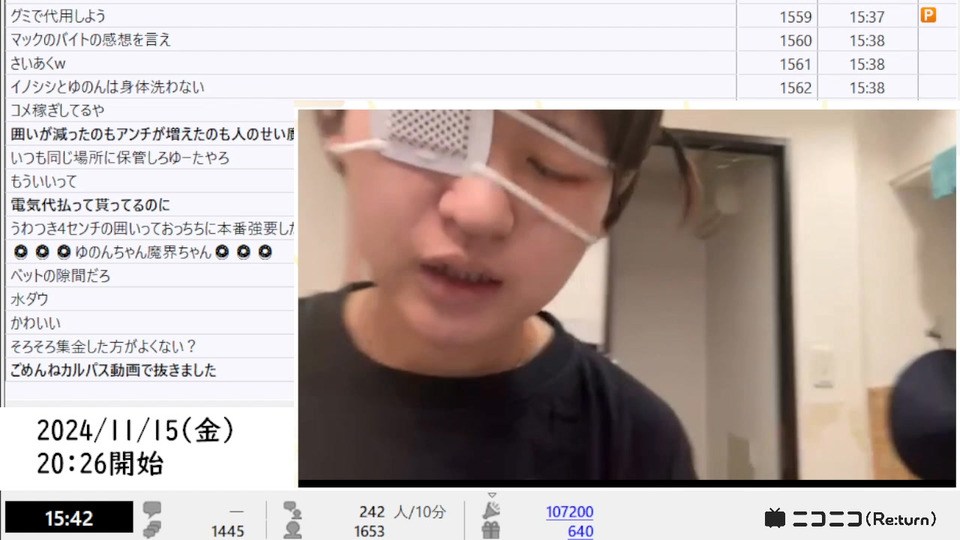Select the comment マックのバイトの感想を言え
The height and width of the screenshot is (540, 960).
pyautogui.click(x=479, y=40)
